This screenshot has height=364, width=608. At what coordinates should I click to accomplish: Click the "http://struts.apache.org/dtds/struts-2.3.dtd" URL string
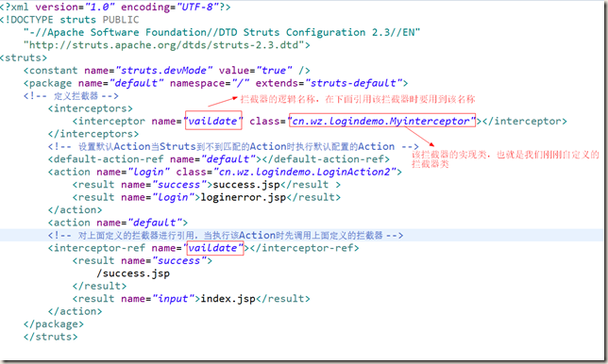(164, 45)
